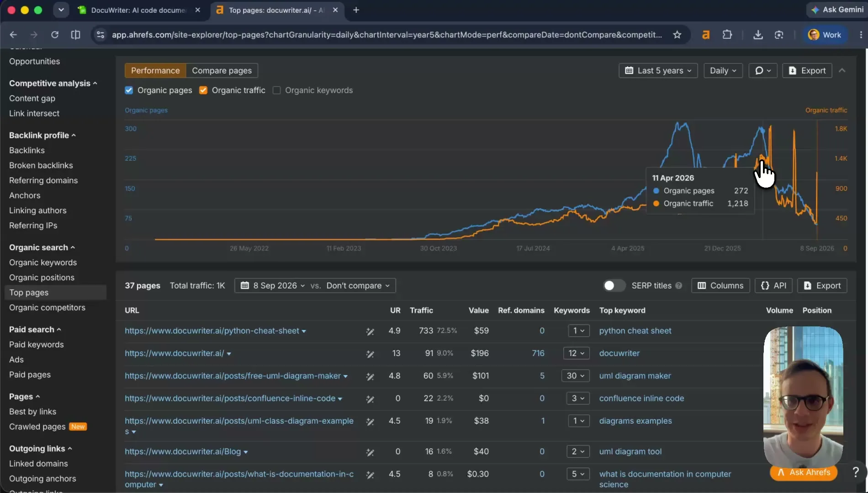Open the browser three-dot menu

coord(861,35)
